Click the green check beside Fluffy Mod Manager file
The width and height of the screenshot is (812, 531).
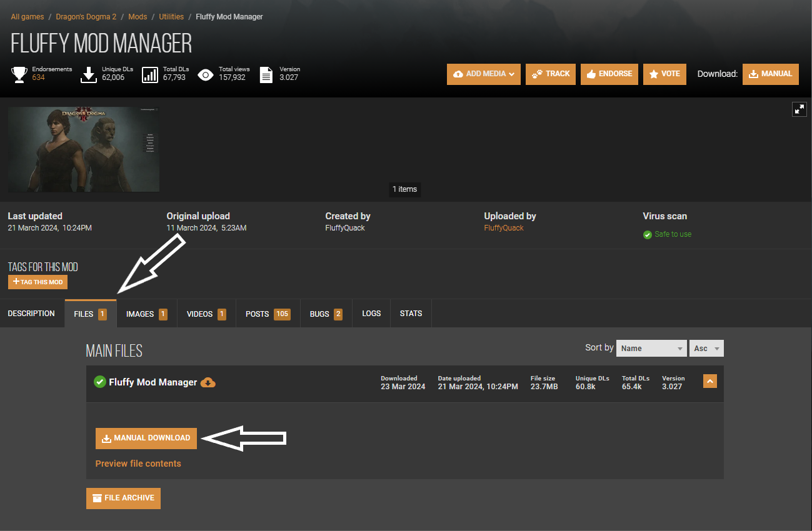pos(99,382)
